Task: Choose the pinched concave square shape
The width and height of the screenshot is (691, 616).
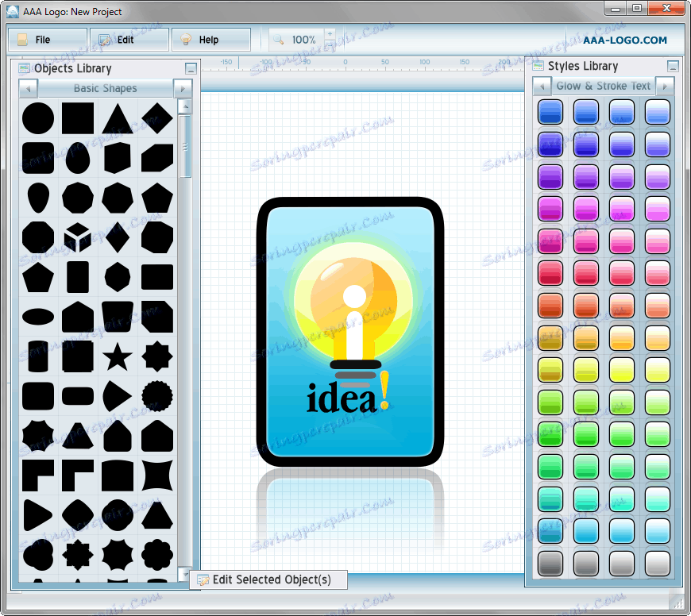Action: (x=157, y=475)
